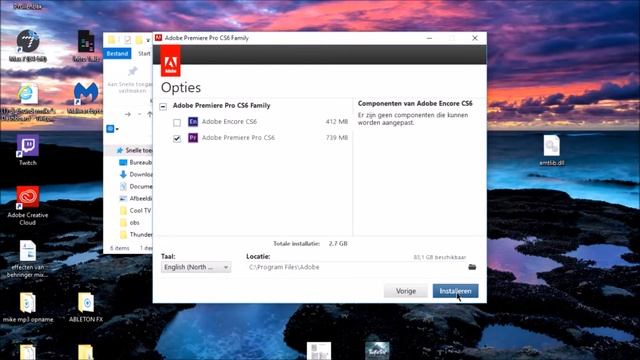The height and width of the screenshot is (360, 640).
Task: Click the Downloads arrow icon in Explorer sidebar
Action: 123,174
